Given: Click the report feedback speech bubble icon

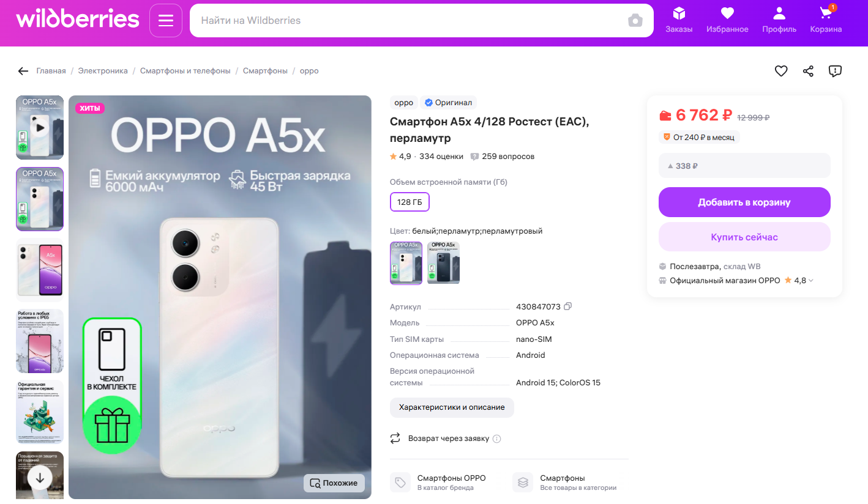Looking at the screenshot, I should pos(835,71).
